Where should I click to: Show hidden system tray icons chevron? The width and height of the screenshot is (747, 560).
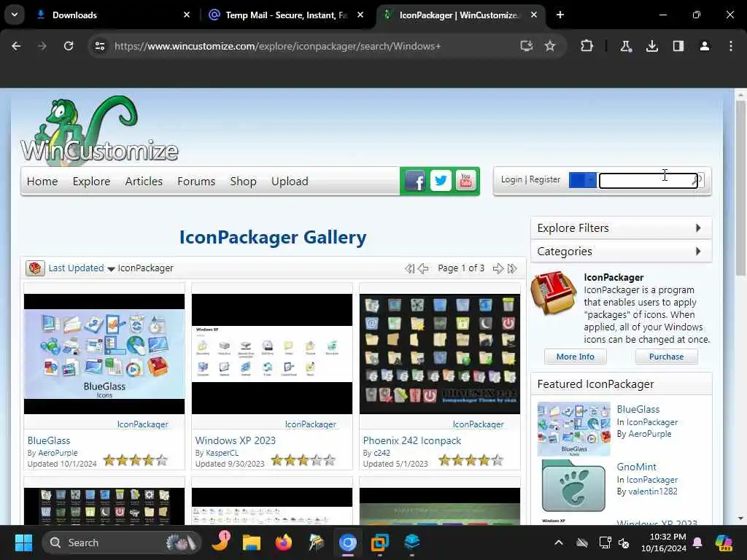point(559,542)
